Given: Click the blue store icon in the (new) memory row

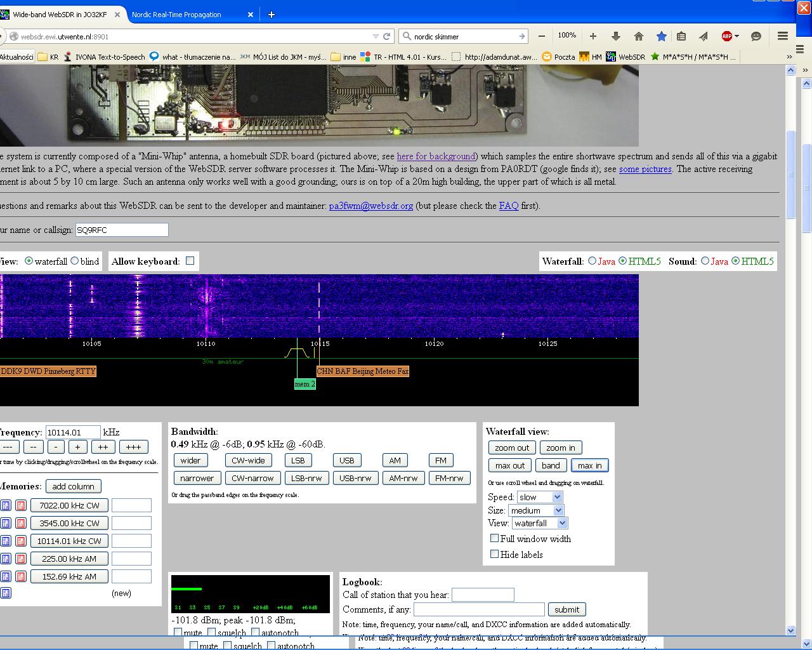Looking at the screenshot, I should point(6,594).
